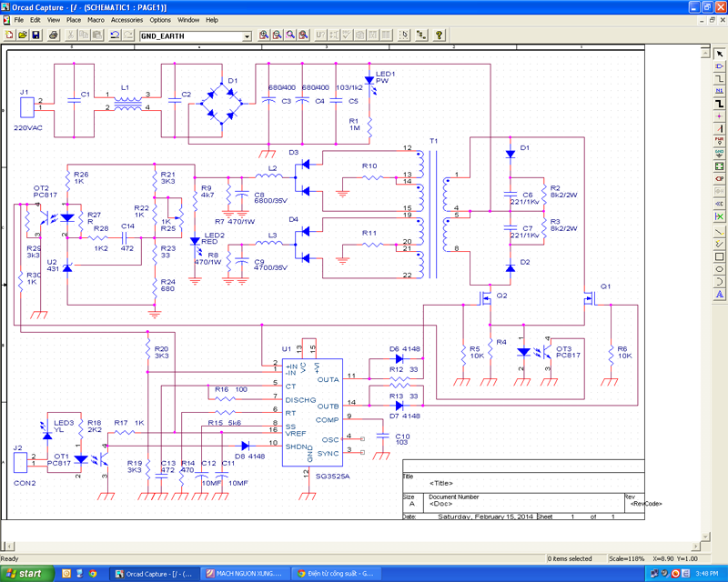Open the Edit menu

[35, 20]
